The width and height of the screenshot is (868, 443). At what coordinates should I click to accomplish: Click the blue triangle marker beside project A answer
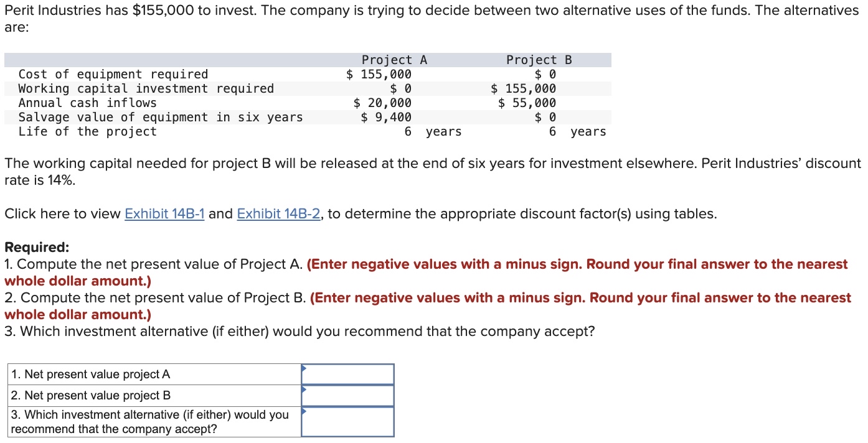tap(304, 370)
